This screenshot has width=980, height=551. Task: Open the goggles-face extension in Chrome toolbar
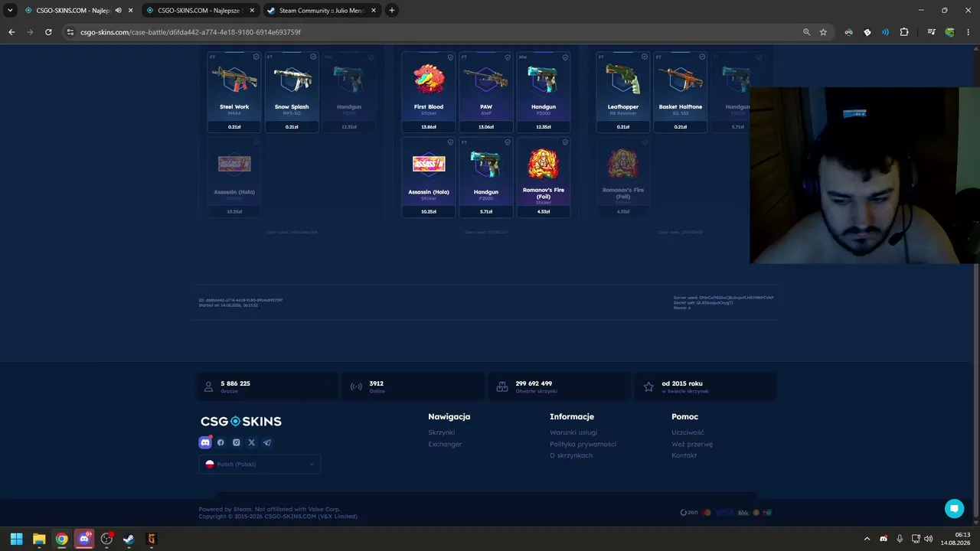pyautogui.click(x=848, y=32)
